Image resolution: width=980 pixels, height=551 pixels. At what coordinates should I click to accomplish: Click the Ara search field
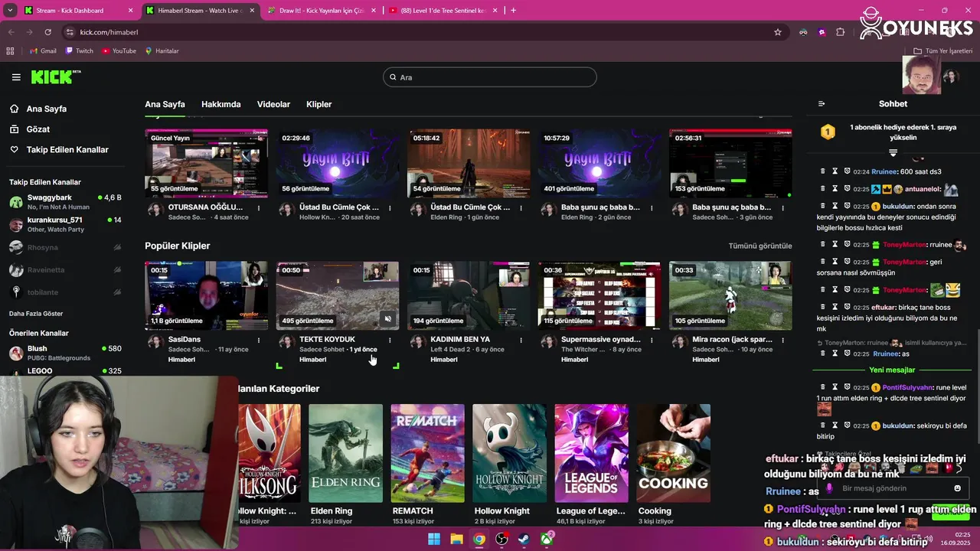[490, 77]
